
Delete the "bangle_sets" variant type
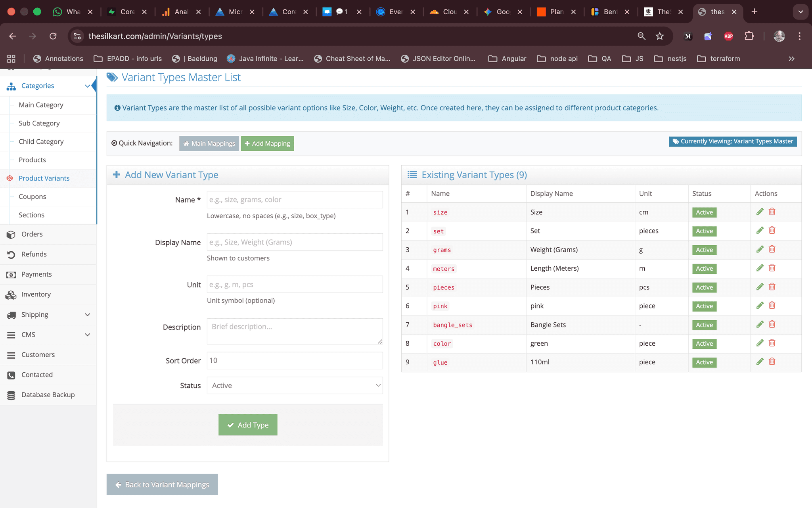[772, 324]
